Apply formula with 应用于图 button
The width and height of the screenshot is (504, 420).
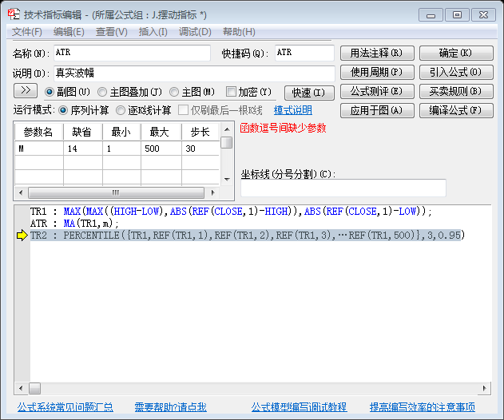click(377, 110)
